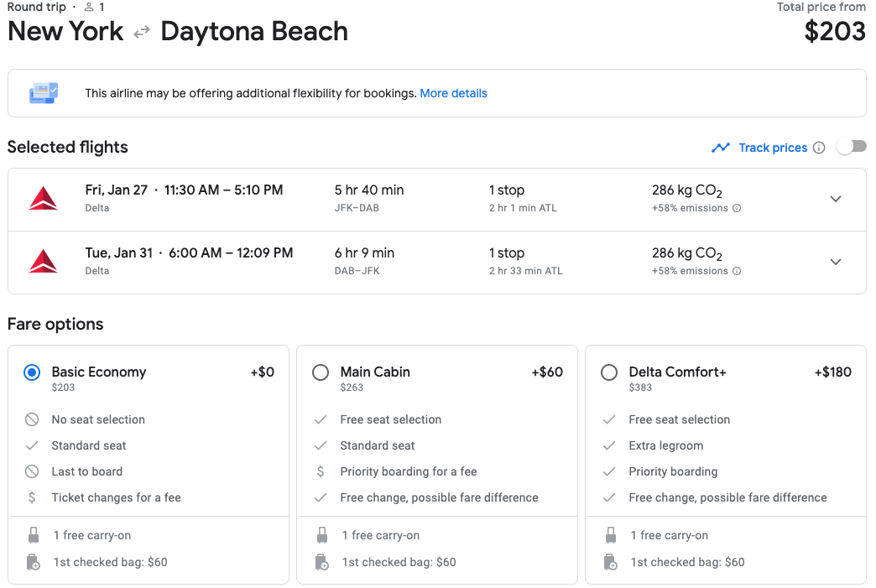The width and height of the screenshot is (876, 588).
Task: Click the Delta logo on the Jan 31 flight
Action: [x=43, y=262]
